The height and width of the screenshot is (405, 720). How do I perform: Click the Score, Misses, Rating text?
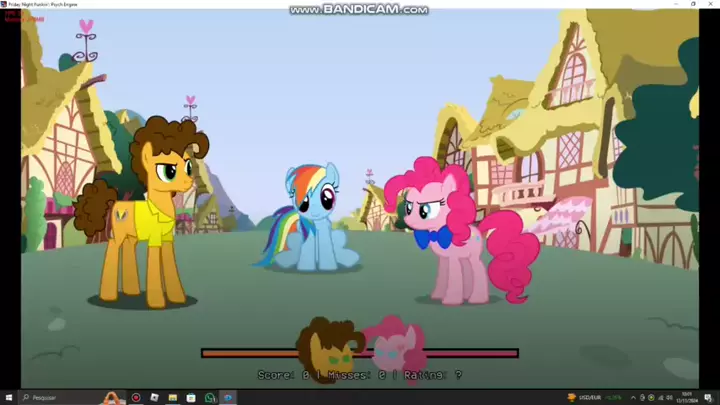(359, 375)
